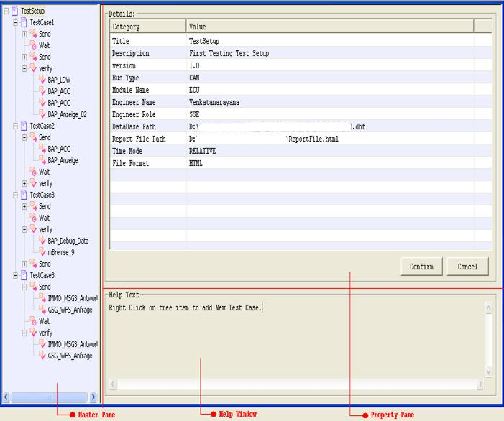
Task: Click tree pane scrollbar left arrow
Action: pos(6,397)
